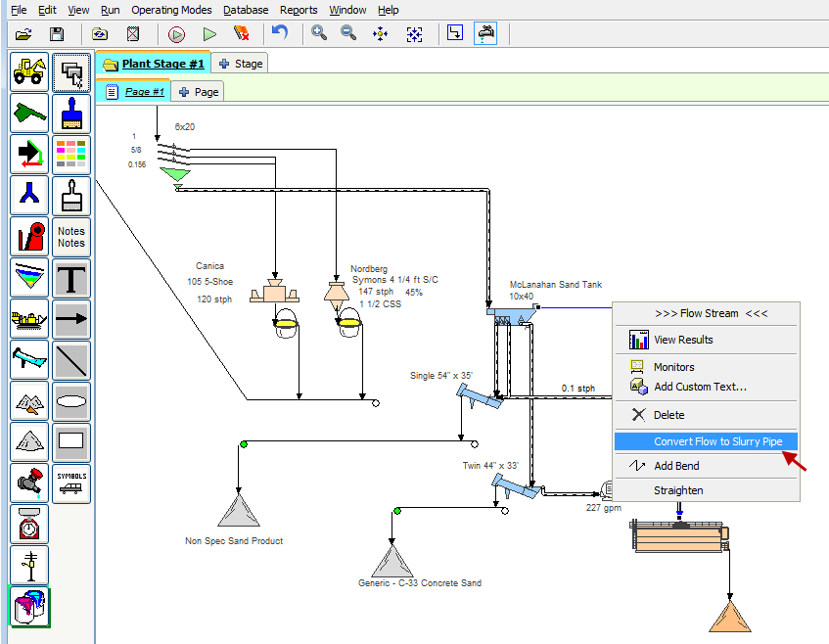Screen dimensions: 829x644
Task: Switch to the Page #1 tab
Action: click(144, 91)
